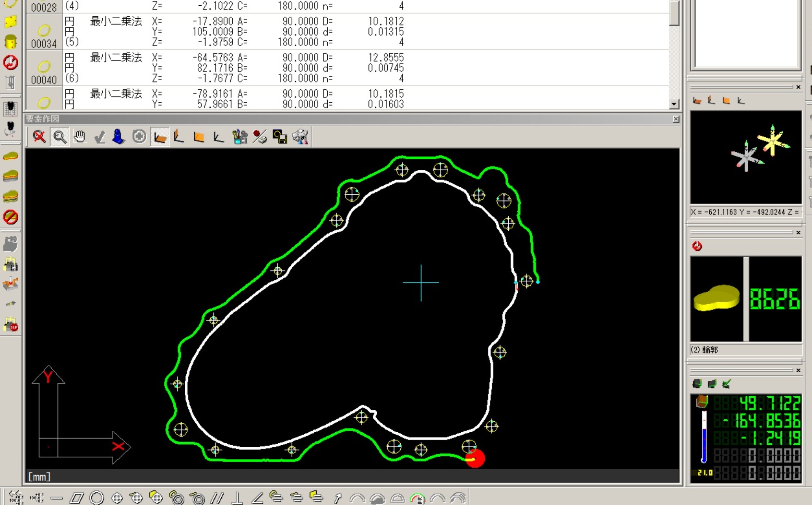This screenshot has width=812, height=505.
Task: Select circle element row 00034
Action: 44,32
